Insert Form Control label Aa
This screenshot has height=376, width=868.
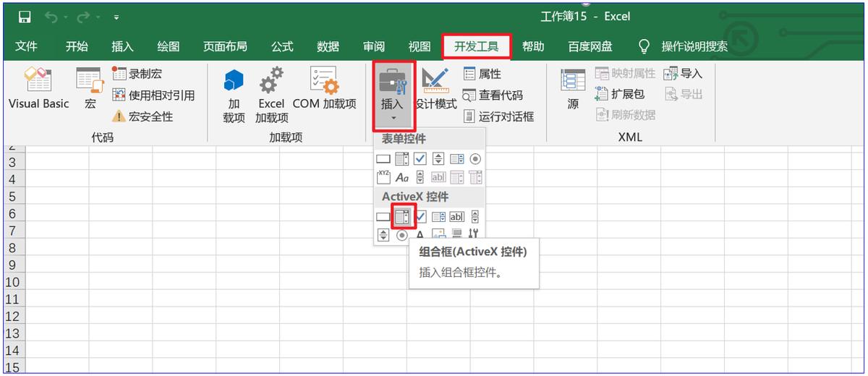pos(402,177)
